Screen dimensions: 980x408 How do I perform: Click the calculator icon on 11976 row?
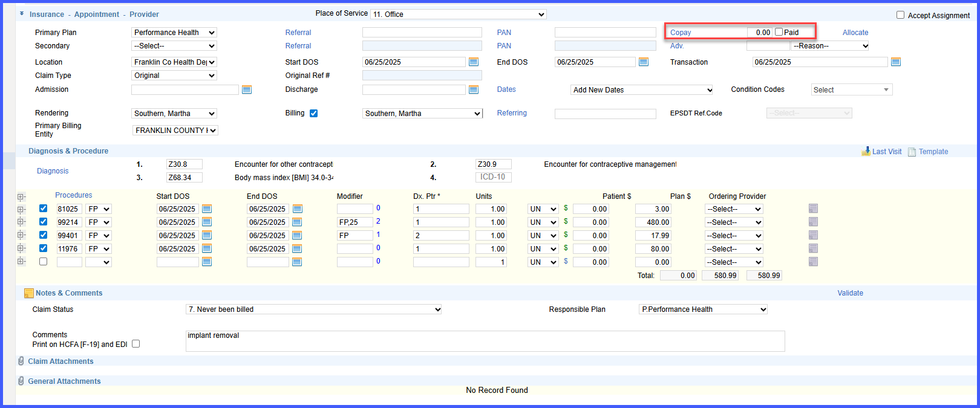pyautogui.click(x=813, y=248)
